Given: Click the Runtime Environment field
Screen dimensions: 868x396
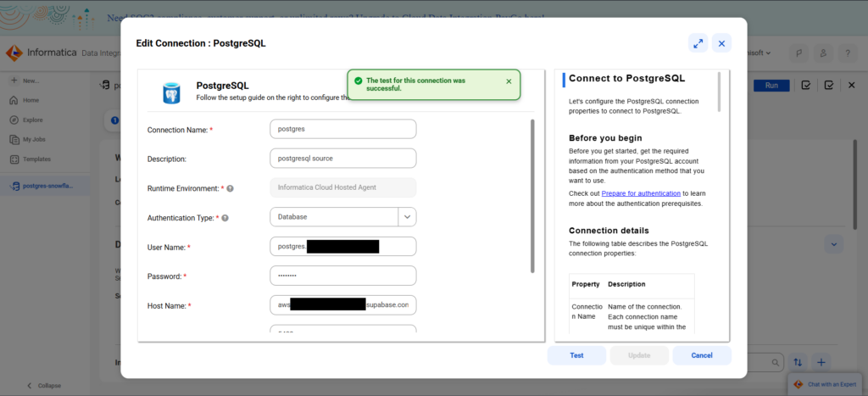Looking at the screenshot, I should (343, 187).
